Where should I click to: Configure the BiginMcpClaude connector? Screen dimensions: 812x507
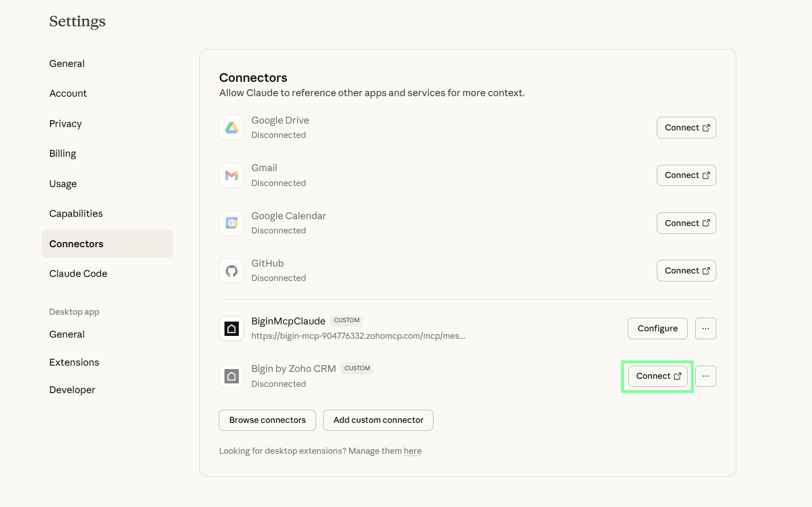[657, 328]
